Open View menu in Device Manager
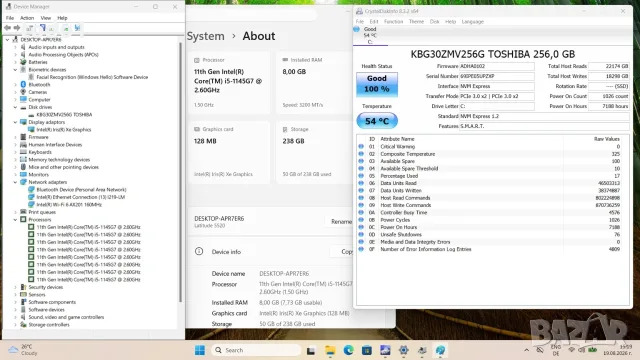 click(46, 18)
